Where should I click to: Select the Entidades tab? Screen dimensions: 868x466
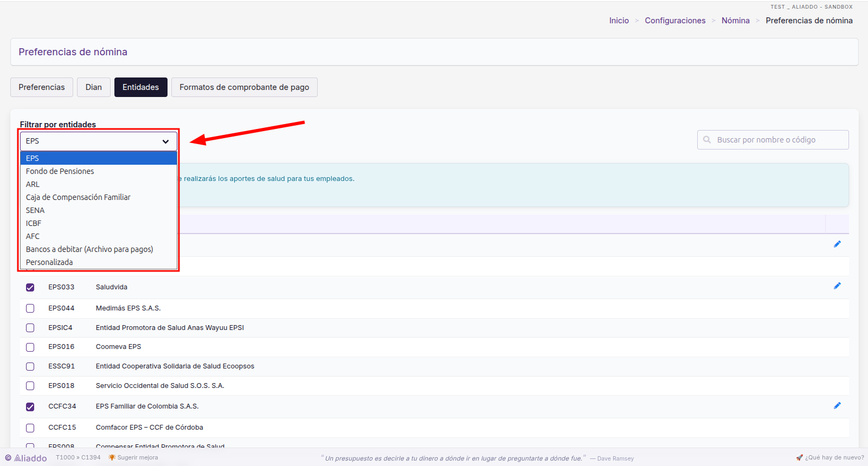pyautogui.click(x=141, y=87)
